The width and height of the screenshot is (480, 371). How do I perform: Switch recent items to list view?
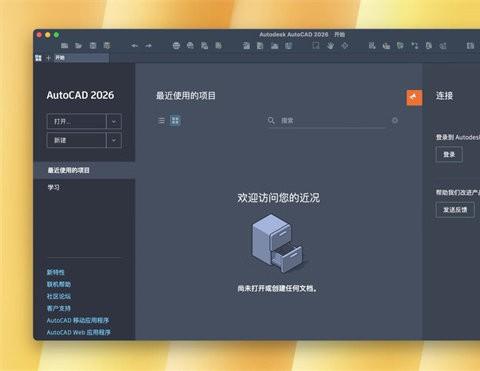click(x=161, y=120)
